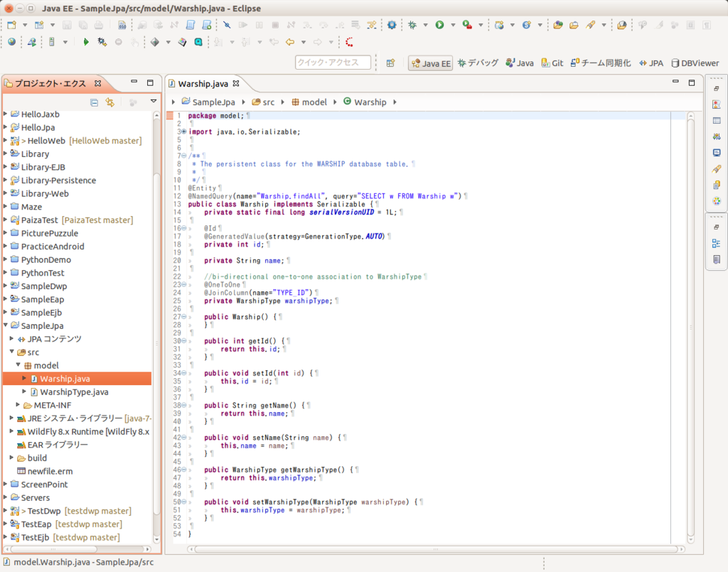
Task: Expand the folded import block at line 3
Action: (x=184, y=131)
